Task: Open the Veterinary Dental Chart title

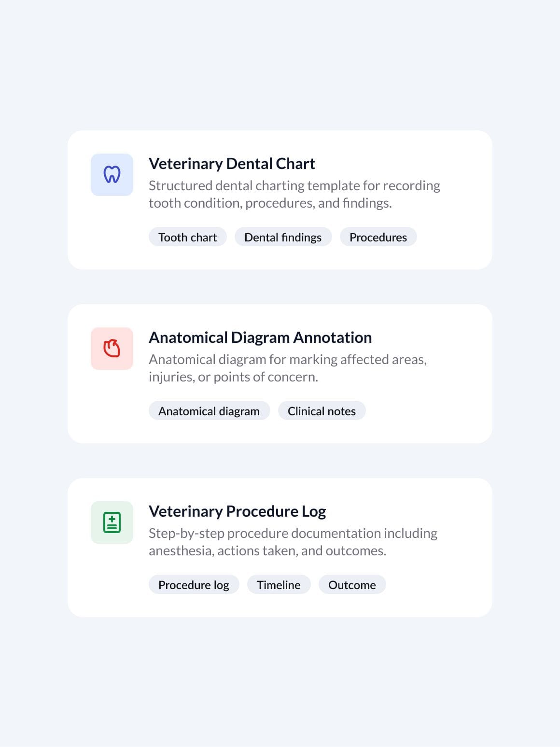Action: 232,164
